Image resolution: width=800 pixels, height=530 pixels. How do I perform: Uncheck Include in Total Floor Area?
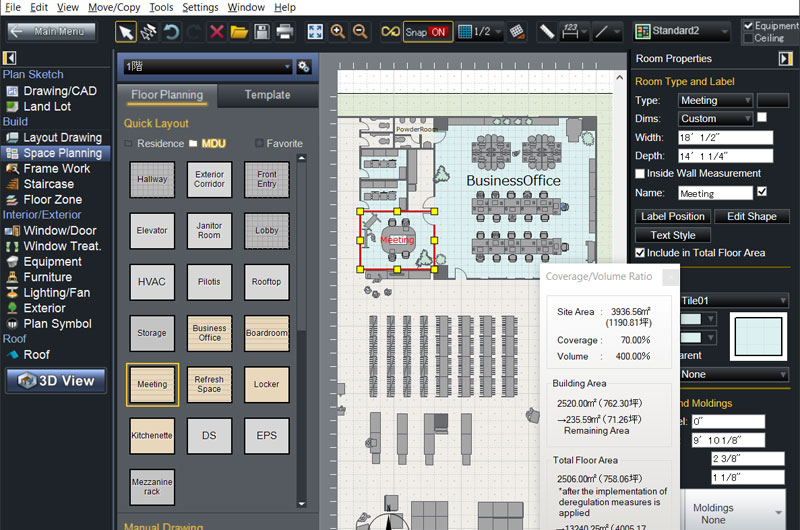(x=641, y=253)
